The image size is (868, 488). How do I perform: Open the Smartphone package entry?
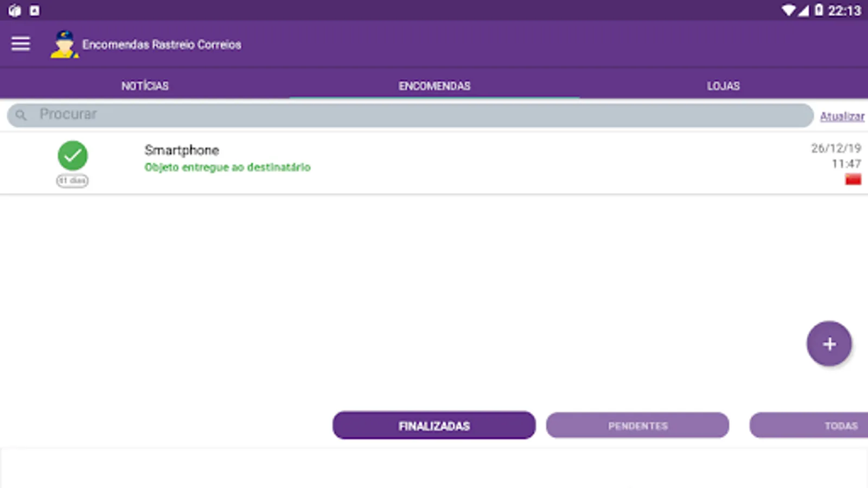click(x=434, y=163)
